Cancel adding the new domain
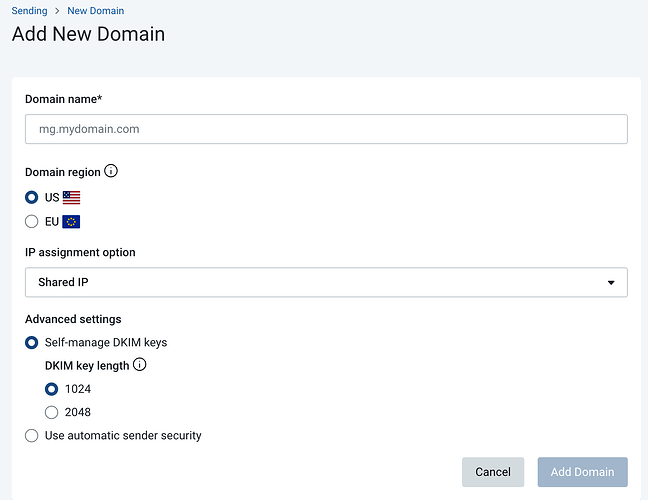This screenshot has width=648, height=500. (493, 472)
